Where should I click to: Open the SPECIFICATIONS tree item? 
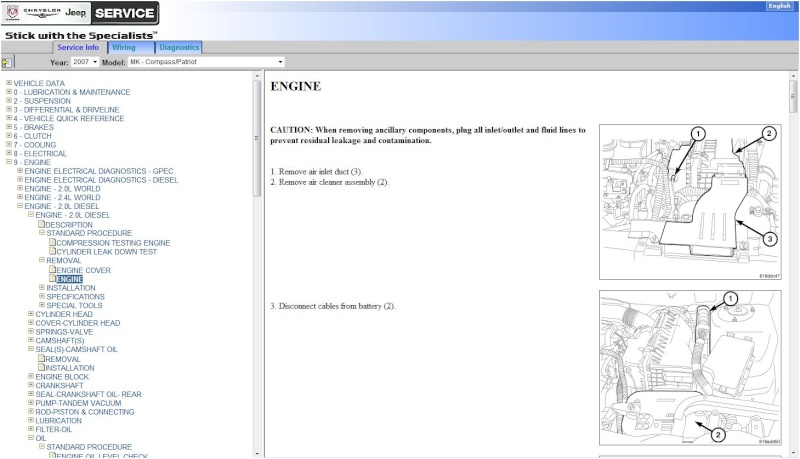[x=76, y=297]
